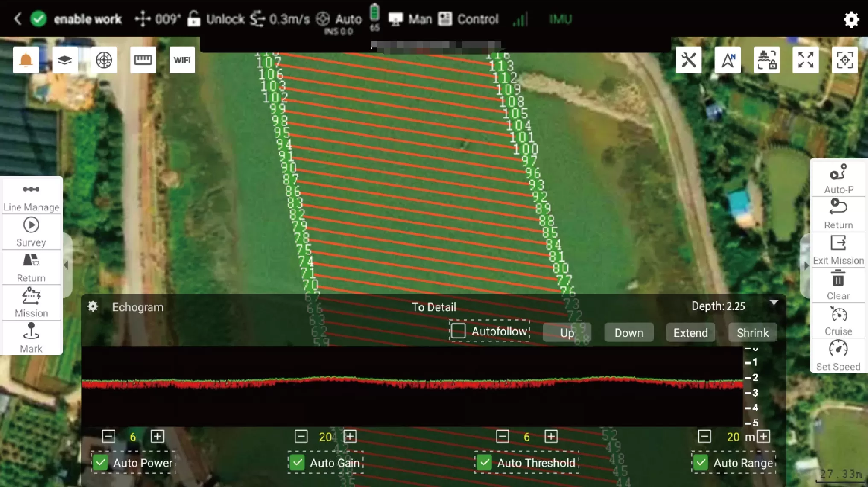Click the Extend button
This screenshot has height=487, width=868.
pos(690,332)
